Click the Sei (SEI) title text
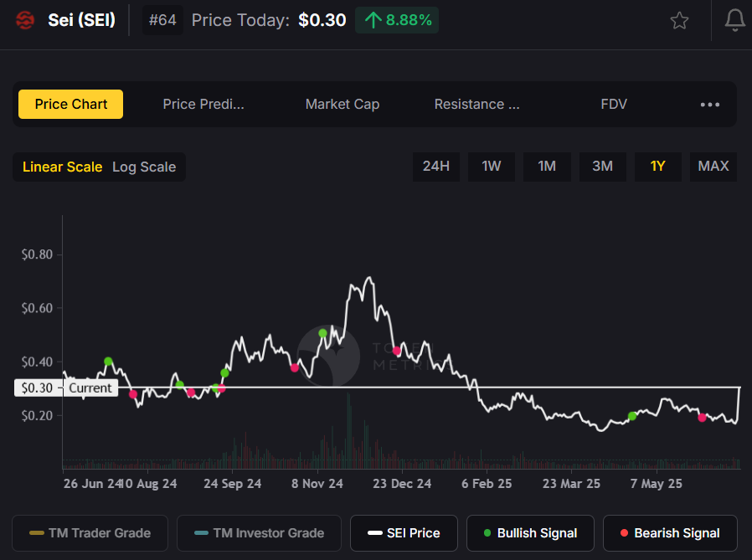The height and width of the screenshot is (560, 752). [81, 20]
